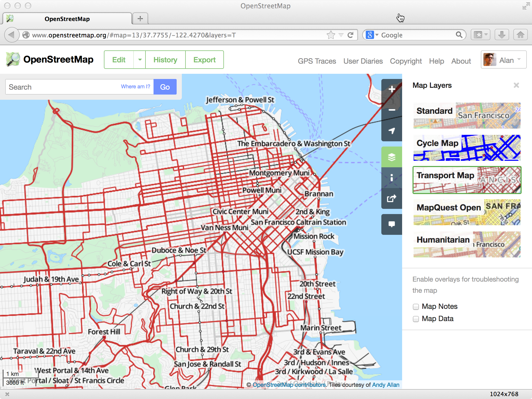
Task: Open the GPS Traces page
Action: point(317,61)
